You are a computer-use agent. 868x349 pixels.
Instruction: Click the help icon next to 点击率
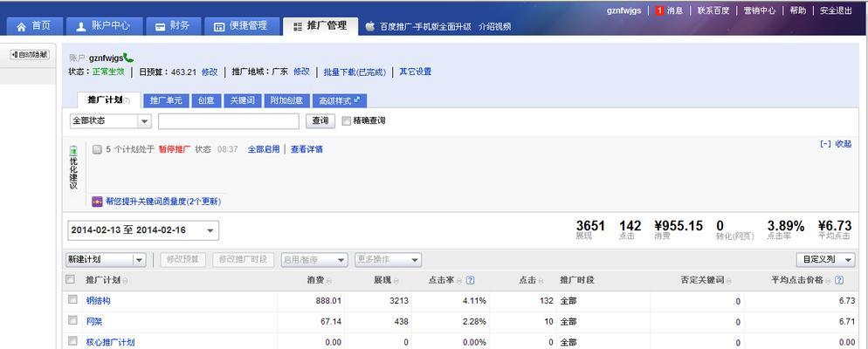coord(470,280)
